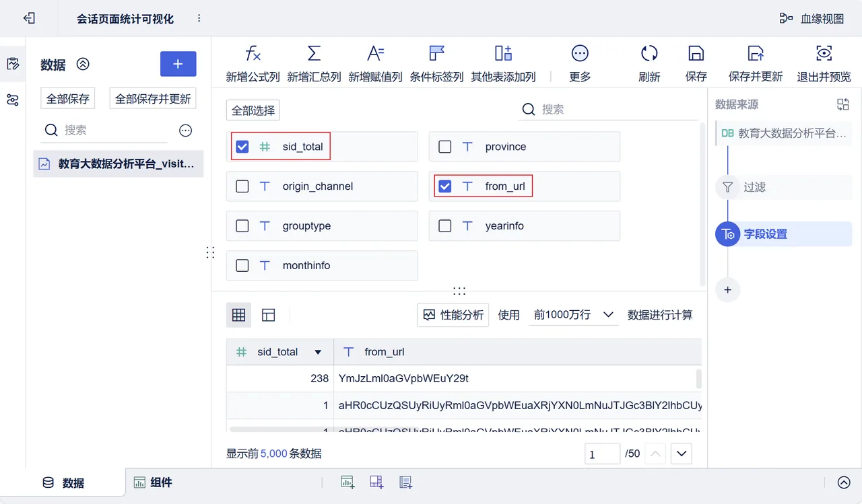Image resolution: width=862 pixels, height=504 pixels.
Task: Switch to the 组件 bottom tab
Action: tap(154, 482)
